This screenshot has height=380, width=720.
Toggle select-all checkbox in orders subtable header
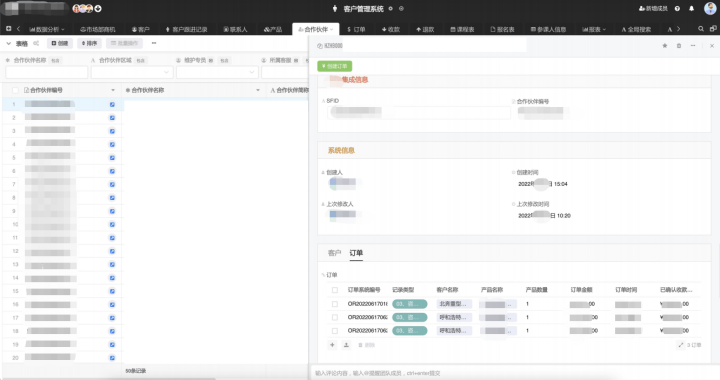point(335,290)
